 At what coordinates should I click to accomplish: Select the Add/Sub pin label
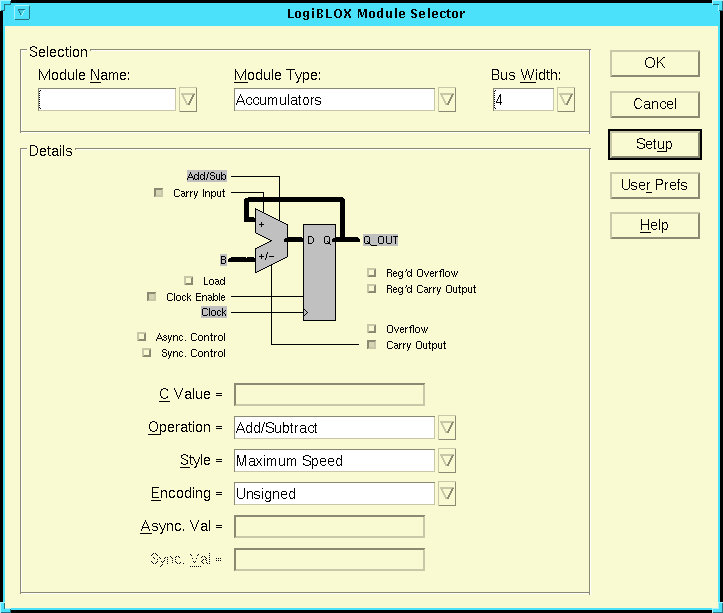coord(207,176)
